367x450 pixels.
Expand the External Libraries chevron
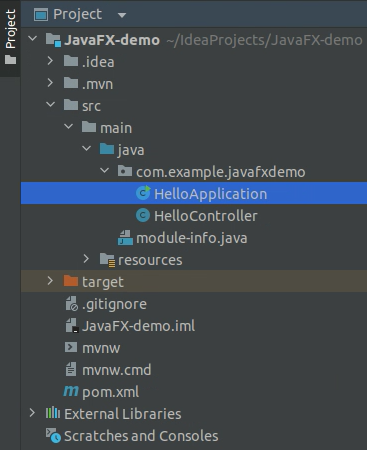[32, 413]
